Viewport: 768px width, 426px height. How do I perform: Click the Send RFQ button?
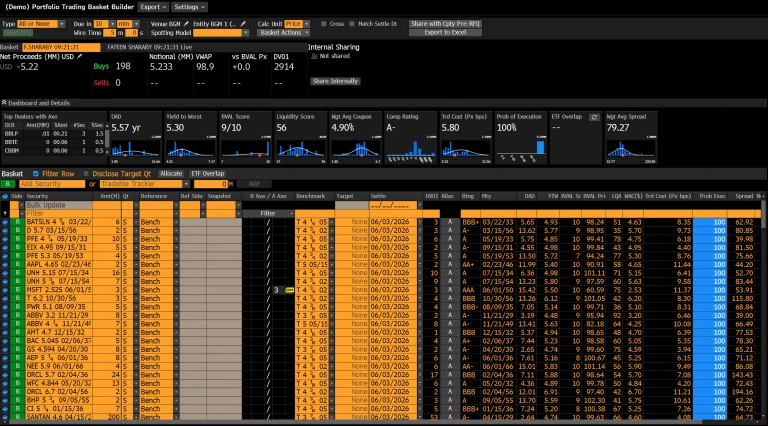18,33
